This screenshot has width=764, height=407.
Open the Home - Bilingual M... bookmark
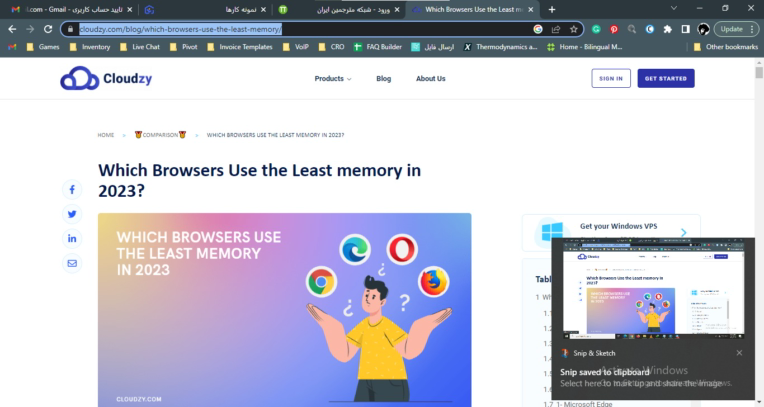pyautogui.click(x=585, y=47)
